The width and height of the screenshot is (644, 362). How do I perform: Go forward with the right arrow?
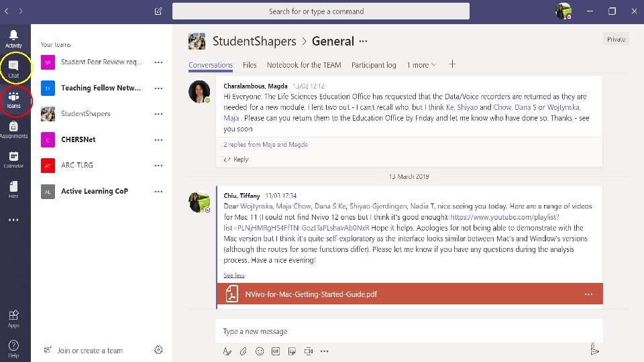(21, 11)
